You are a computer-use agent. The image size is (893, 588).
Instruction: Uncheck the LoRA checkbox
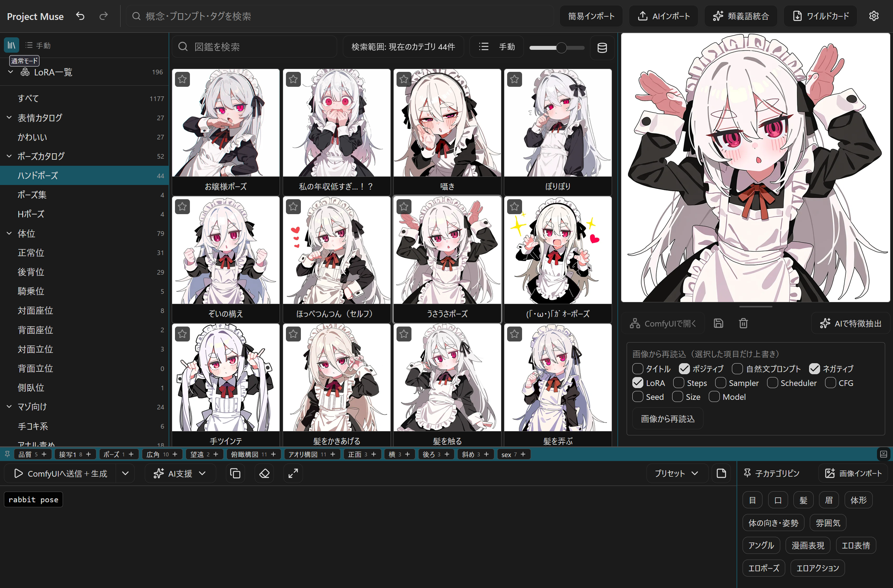pyautogui.click(x=638, y=383)
